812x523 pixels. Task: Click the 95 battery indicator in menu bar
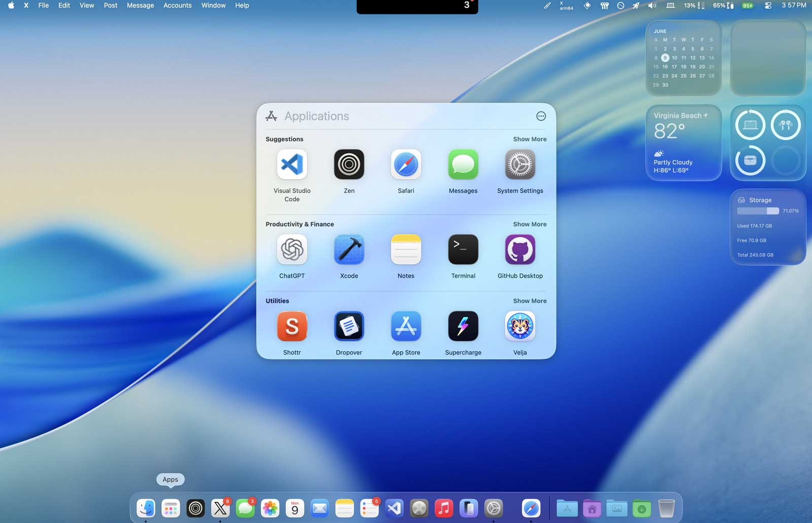[748, 6]
